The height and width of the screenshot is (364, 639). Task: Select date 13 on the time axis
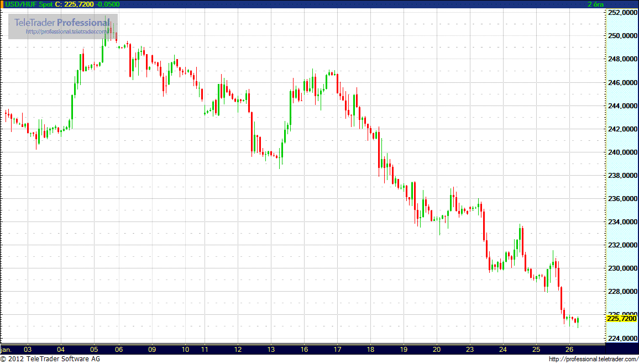271,350
